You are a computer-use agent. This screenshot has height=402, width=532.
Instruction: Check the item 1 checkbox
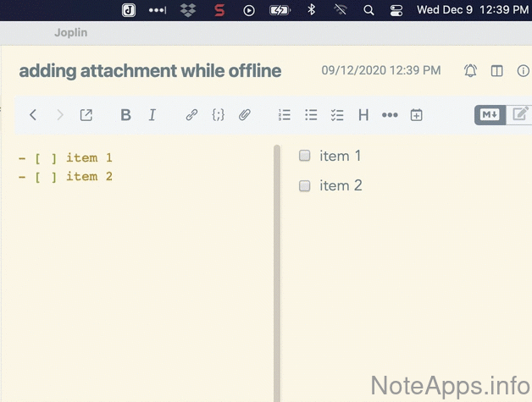click(x=305, y=156)
